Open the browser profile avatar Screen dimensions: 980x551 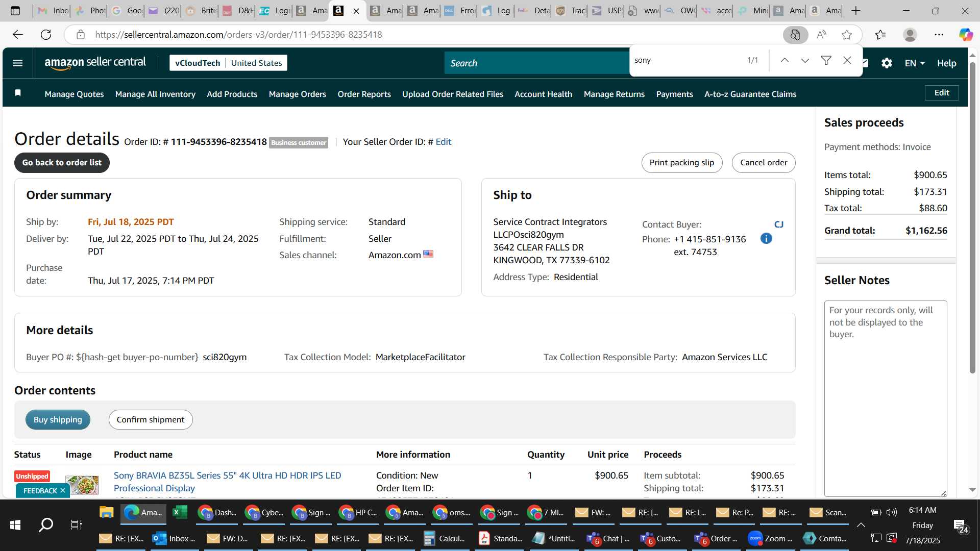click(x=910, y=35)
